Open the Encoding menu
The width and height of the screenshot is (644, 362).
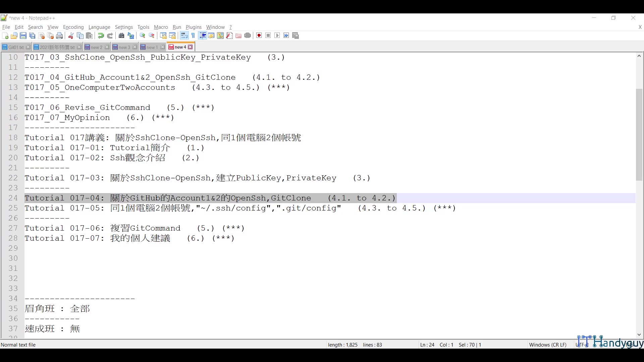(73, 27)
